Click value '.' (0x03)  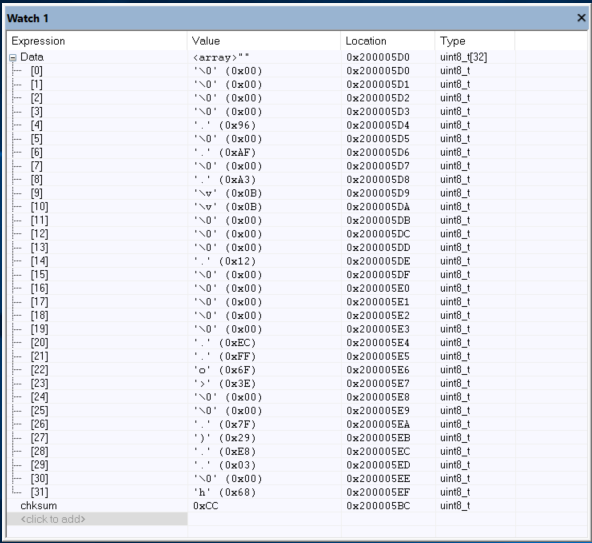click(224, 465)
